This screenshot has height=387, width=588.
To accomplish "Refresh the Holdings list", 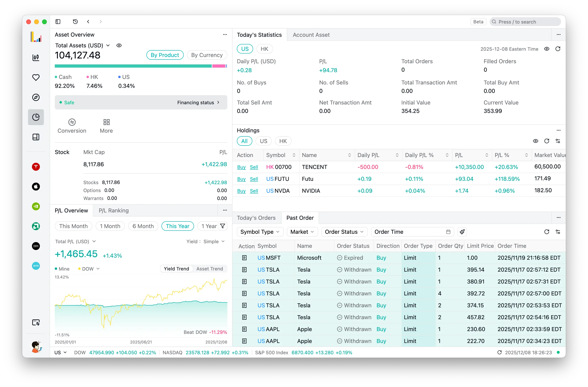I will point(547,141).
